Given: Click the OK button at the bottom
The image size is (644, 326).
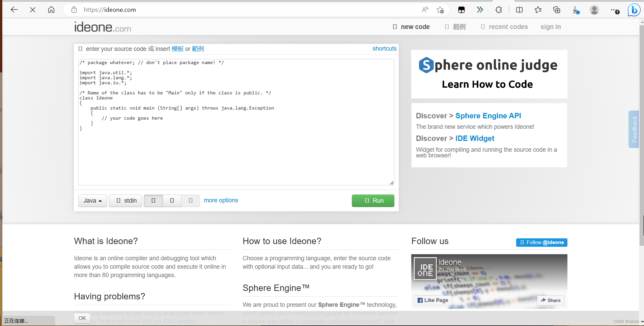Looking at the screenshot, I should click(82, 318).
